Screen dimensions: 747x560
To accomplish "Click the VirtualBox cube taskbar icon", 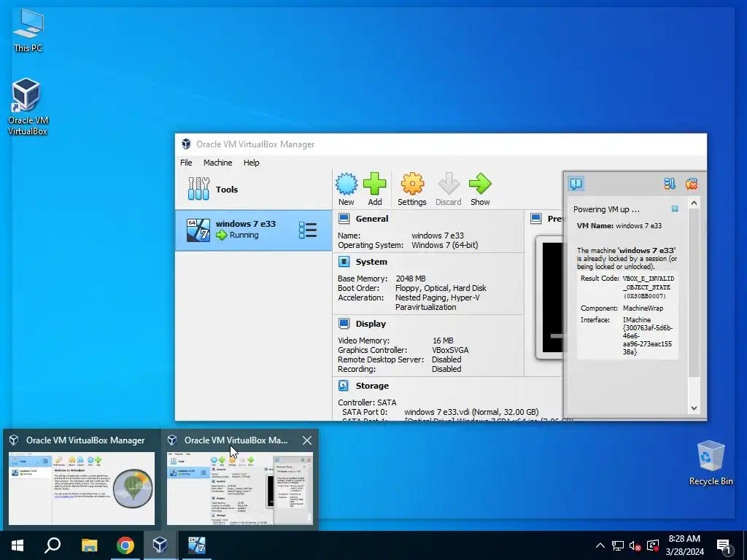I will 160,545.
